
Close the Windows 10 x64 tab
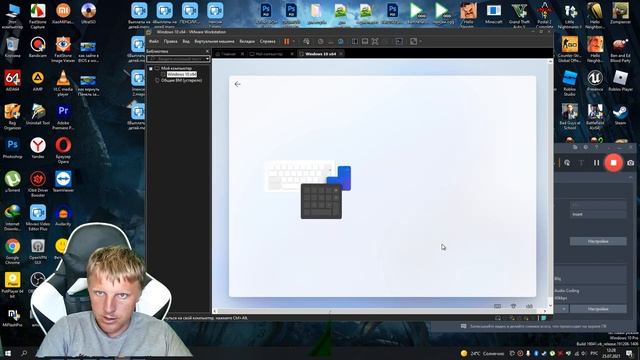tap(341, 54)
